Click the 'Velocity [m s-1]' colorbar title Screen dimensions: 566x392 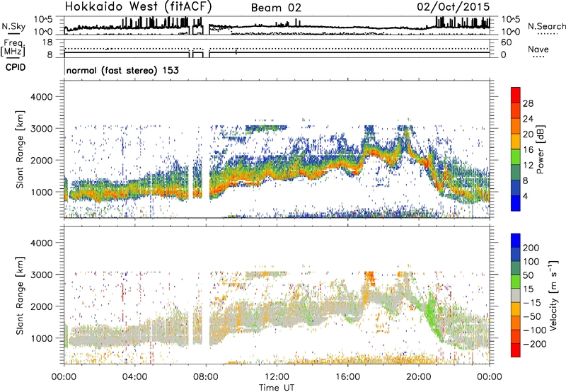553,295
